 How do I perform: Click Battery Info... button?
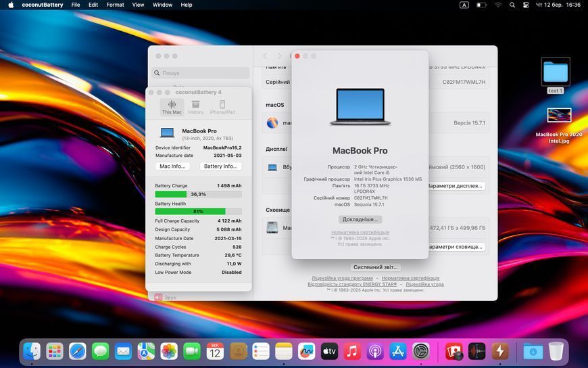pyautogui.click(x=220, y=166)
